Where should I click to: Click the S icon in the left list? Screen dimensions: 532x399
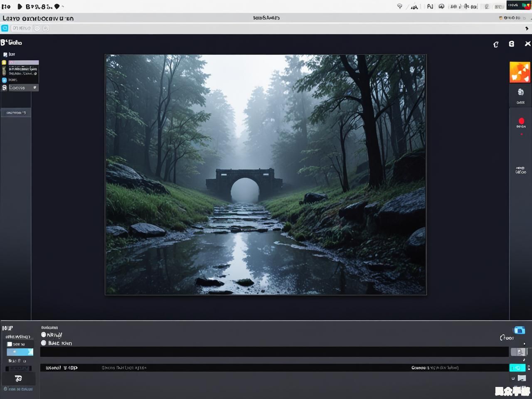coord(5,88)
